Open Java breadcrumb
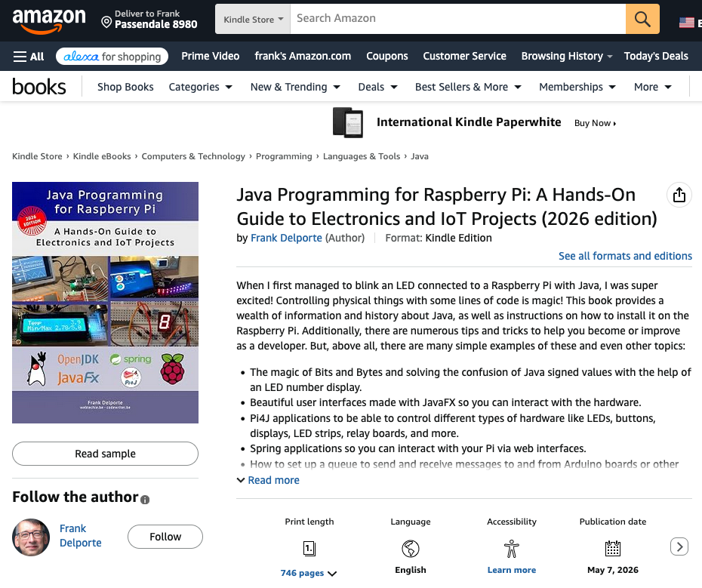 [420, 156]
